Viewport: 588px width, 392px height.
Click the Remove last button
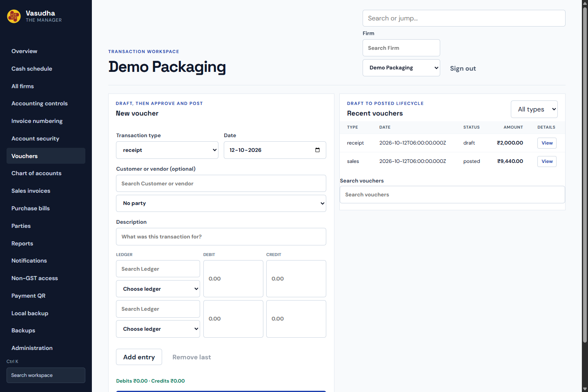(x=192, y=357)
